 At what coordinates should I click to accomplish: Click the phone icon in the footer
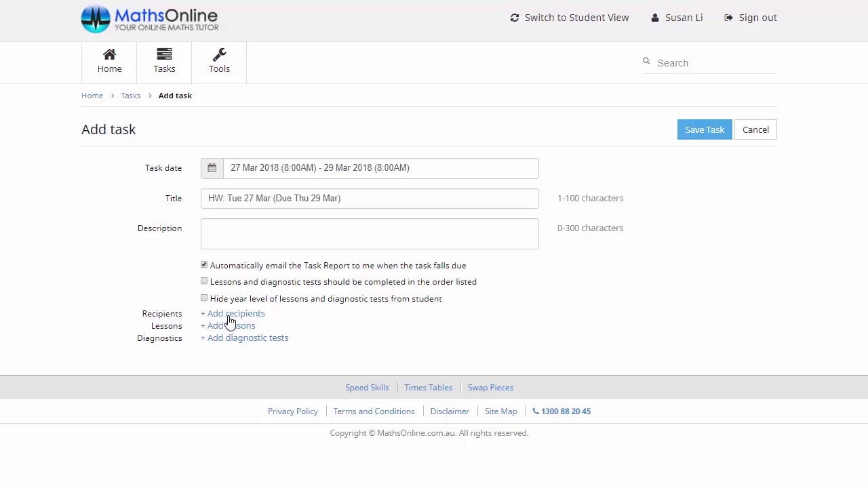(536, 411)
